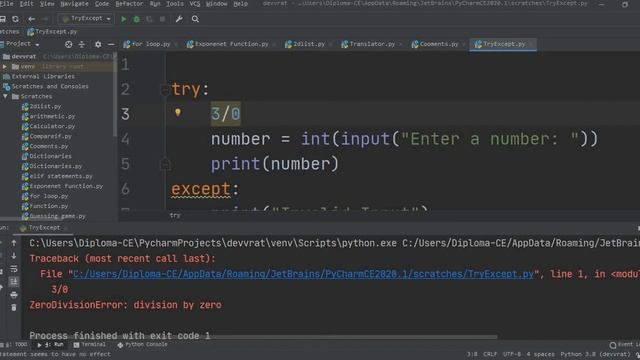Image resolution: width=640 pixels, height=360 pixels.
Task: Switch to the Translator.py tab
Action: tap(371, 44)
